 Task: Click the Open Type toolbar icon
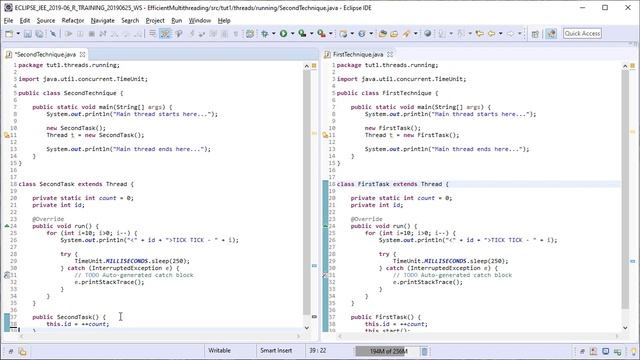[x=383, y=34]
